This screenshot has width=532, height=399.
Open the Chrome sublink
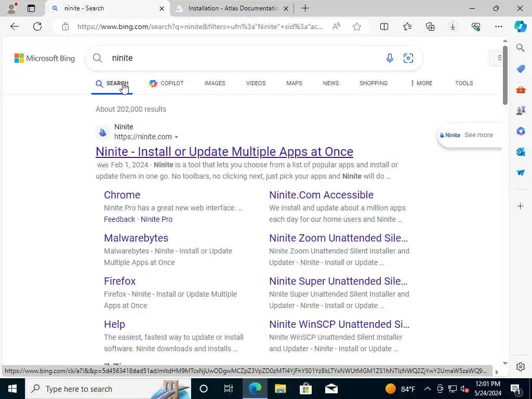tap(122, 195)
